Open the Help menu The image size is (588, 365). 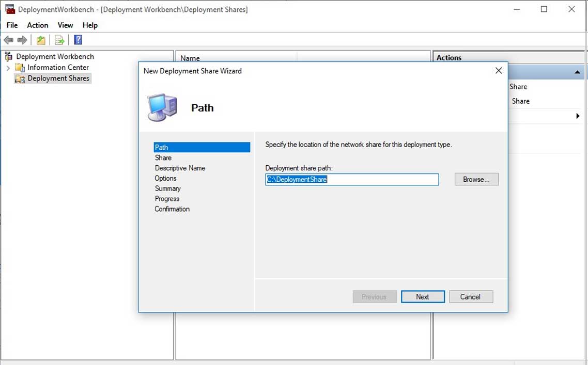pos(90,25)
